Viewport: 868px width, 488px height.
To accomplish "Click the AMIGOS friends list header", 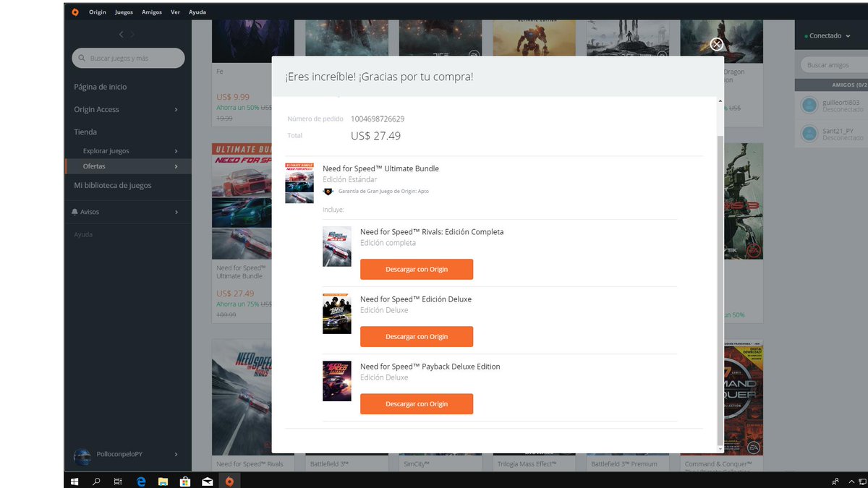I will (x=832, y=85).
